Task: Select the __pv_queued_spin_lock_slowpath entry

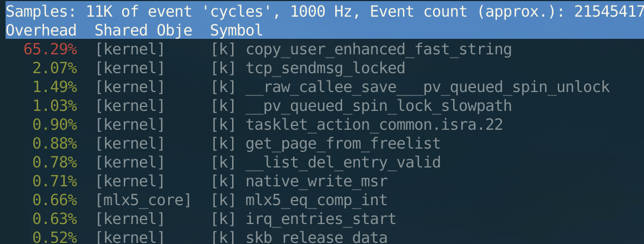Action: 378,106
